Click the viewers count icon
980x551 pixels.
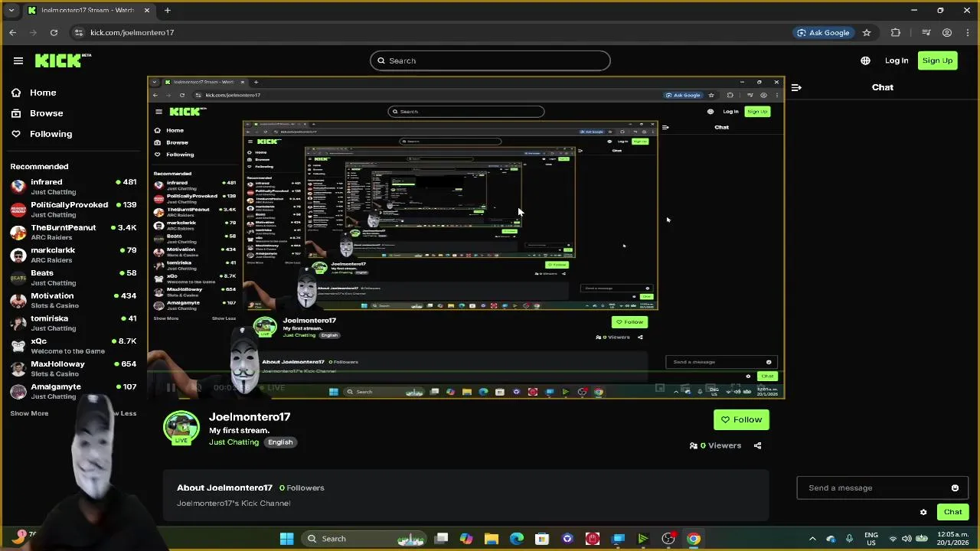(694, 445)
